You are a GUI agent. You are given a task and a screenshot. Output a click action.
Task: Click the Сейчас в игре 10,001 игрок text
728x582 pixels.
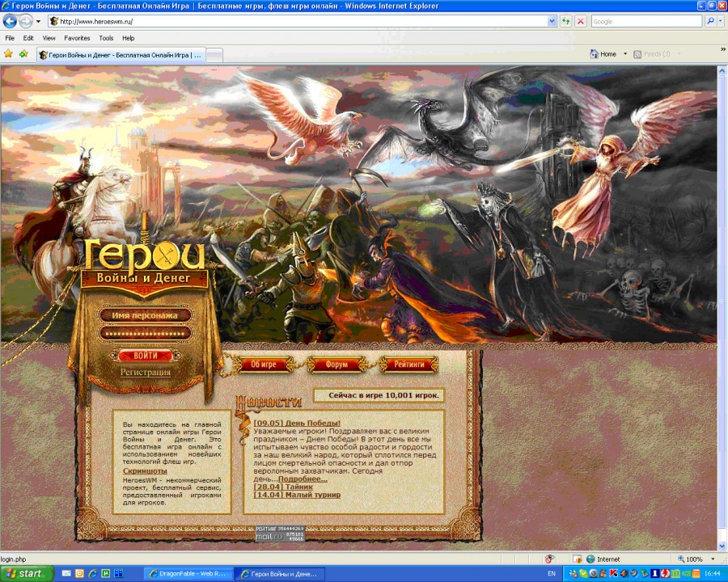[x=383, y=395]
